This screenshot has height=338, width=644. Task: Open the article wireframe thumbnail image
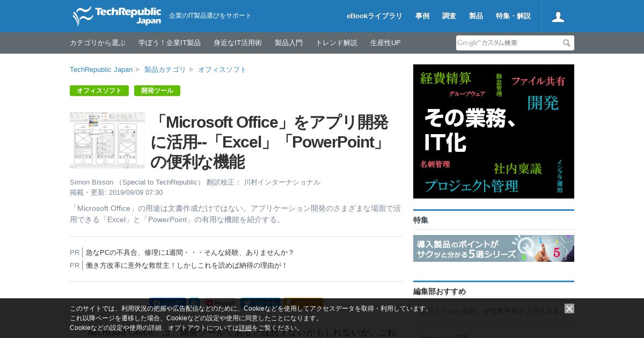[x=107, y=140]
